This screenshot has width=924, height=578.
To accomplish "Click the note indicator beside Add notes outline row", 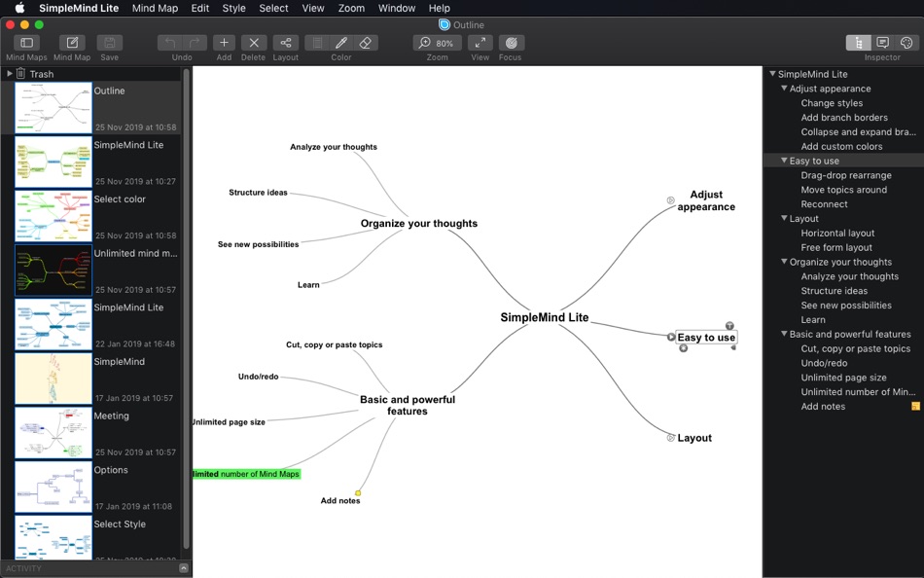I will click(x=915, y=406).
